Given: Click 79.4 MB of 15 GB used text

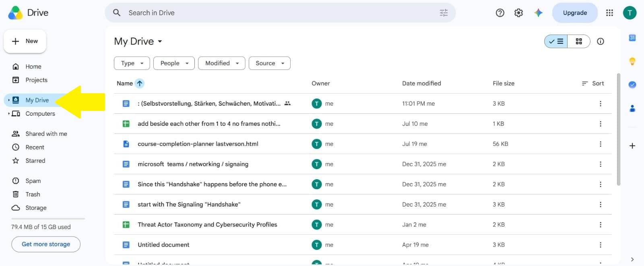Looking at the screenshot, I should 41,227.
